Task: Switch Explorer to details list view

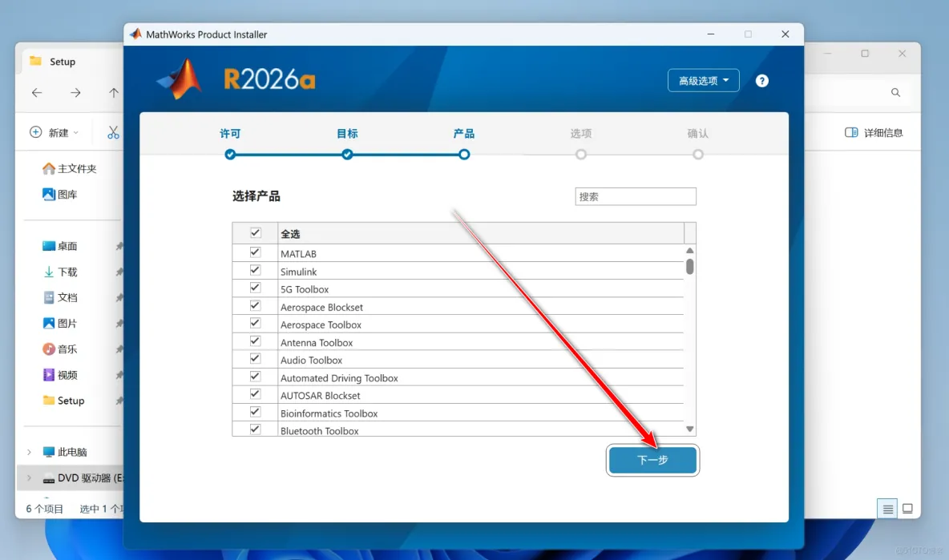Action: tap(887, 509)
